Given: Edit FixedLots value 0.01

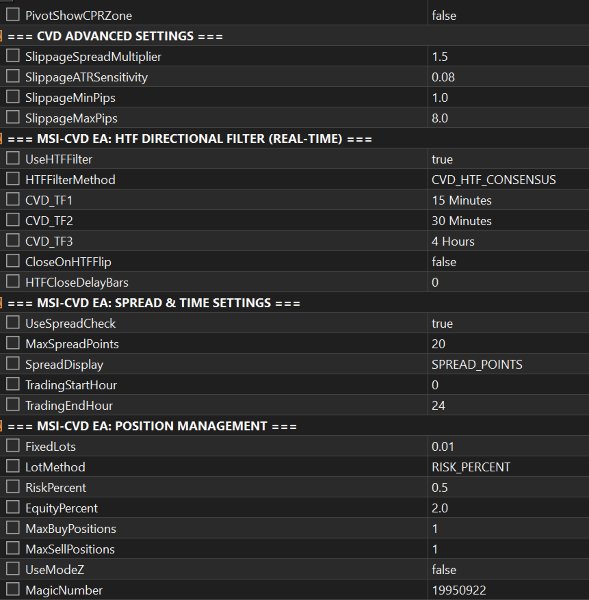Looking at the screenshot, I should pyautogui.click(x=443, y=447).
